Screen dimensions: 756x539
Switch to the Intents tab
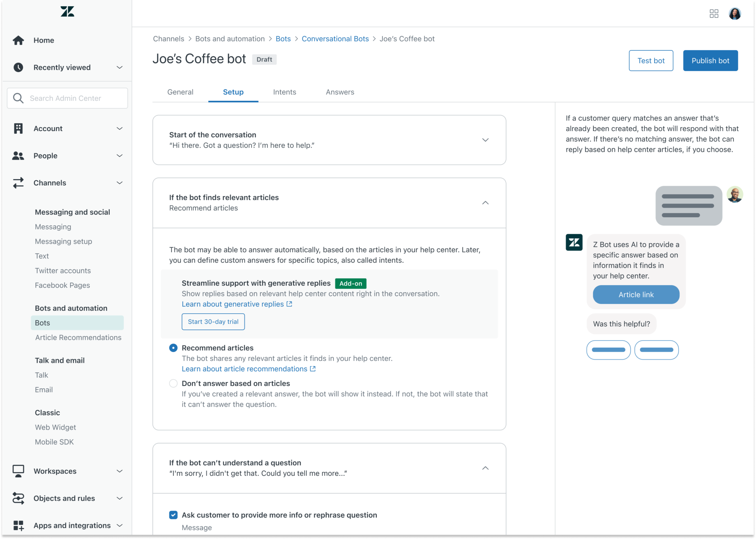point(284,92)
